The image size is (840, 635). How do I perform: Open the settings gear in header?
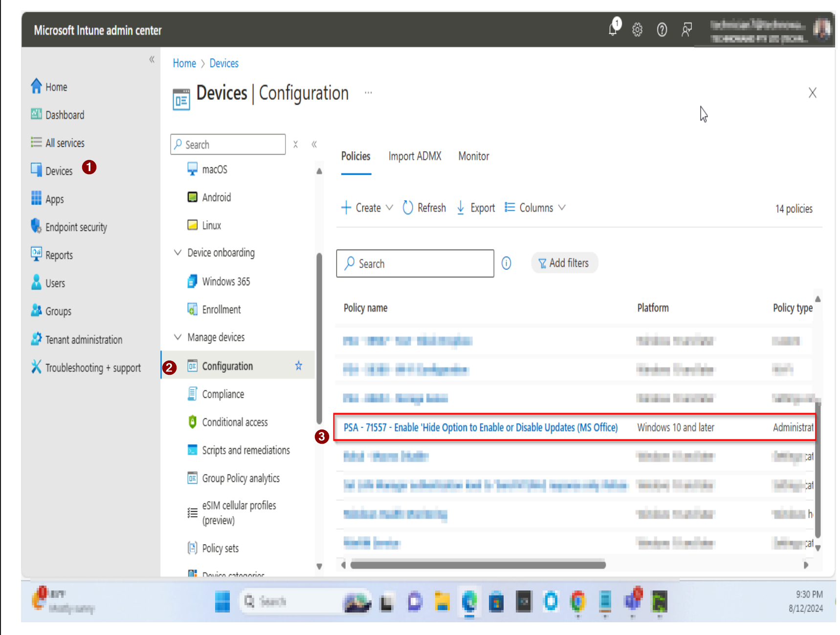[x=637, y=30]
